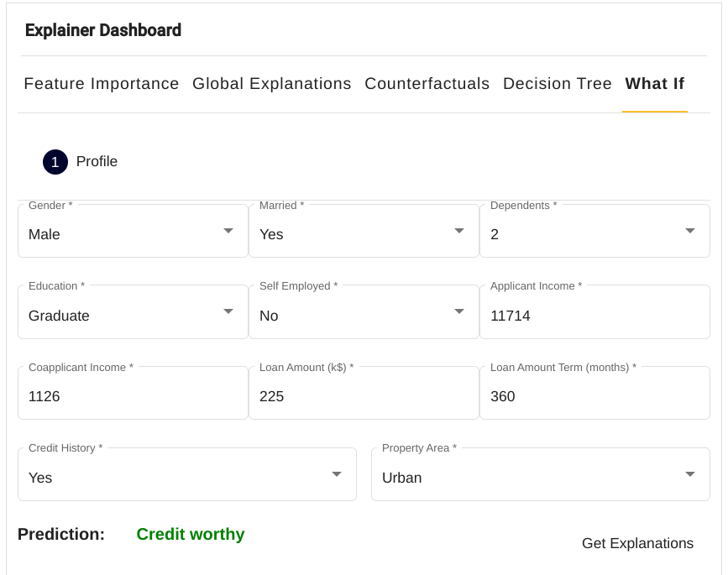Expand the Gender dropdown arrow

click(x=228, y=231)
